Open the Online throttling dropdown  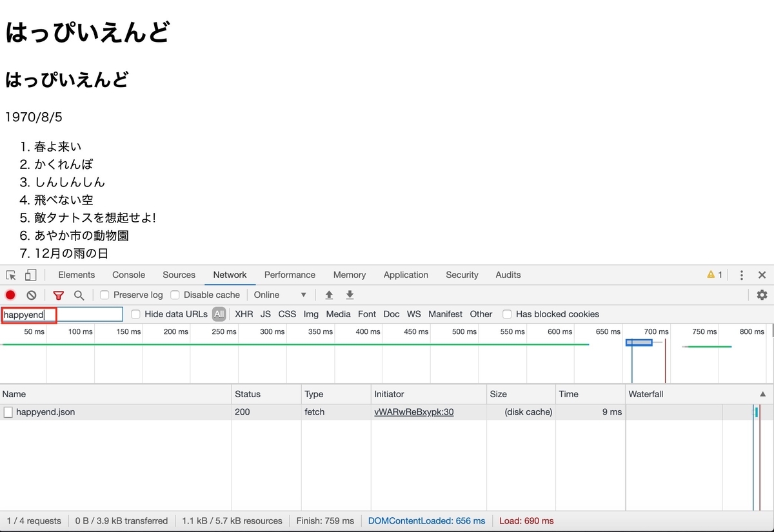tap(280, 295)
